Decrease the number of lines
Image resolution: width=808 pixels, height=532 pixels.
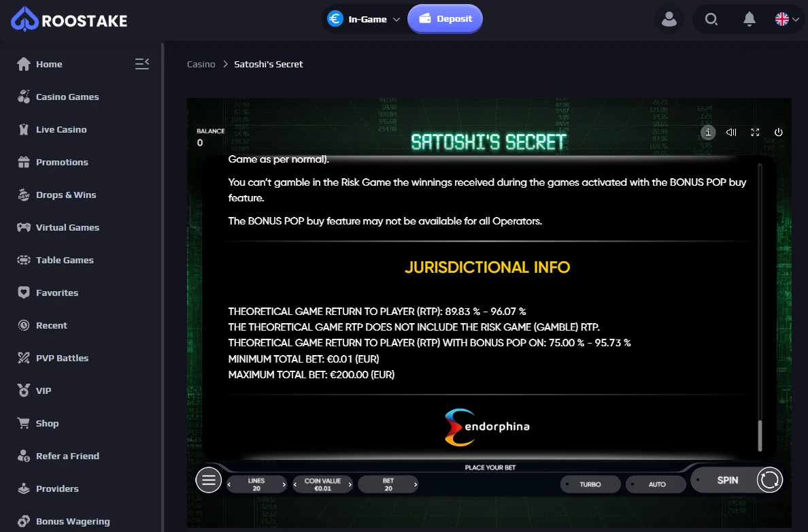coord(229,484)
